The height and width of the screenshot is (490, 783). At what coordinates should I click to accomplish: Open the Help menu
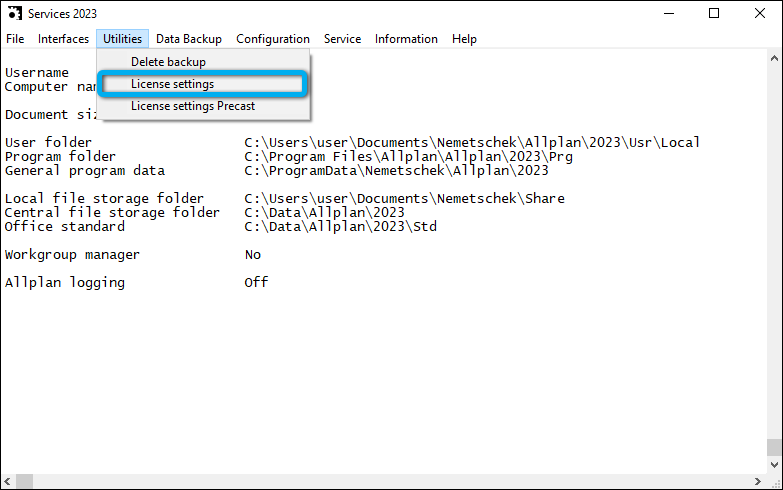click(x=464, y=39)
